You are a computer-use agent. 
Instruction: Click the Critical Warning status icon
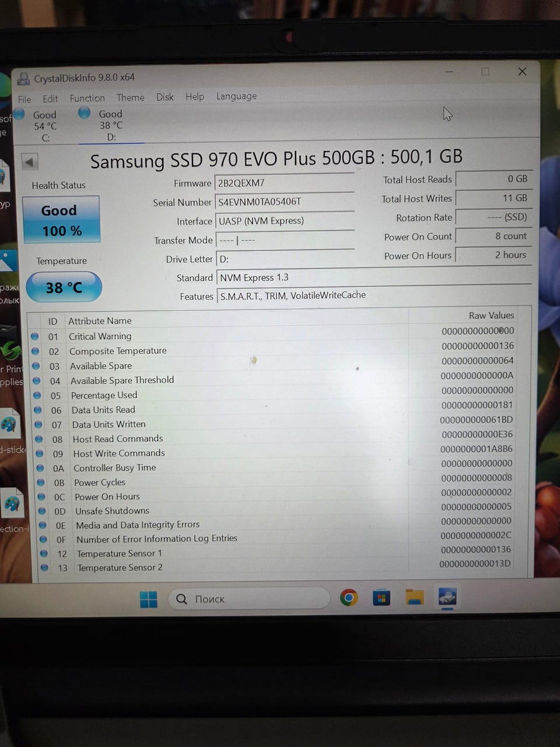pos(34,336)
